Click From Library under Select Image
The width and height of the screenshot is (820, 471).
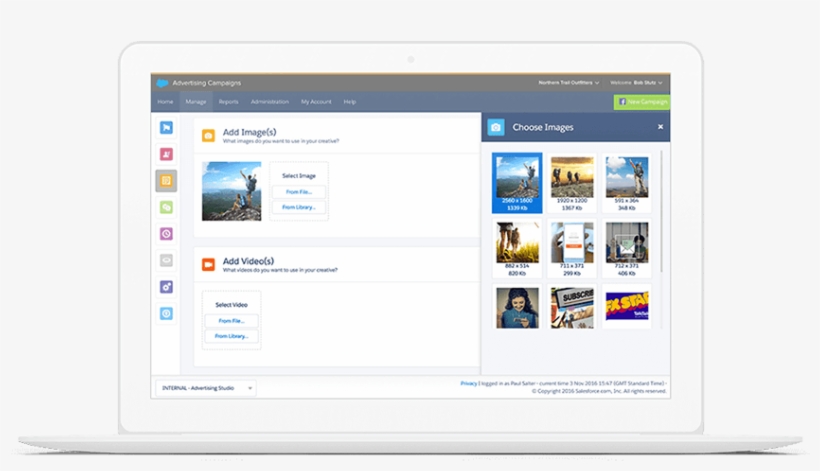tap(299, 207)
